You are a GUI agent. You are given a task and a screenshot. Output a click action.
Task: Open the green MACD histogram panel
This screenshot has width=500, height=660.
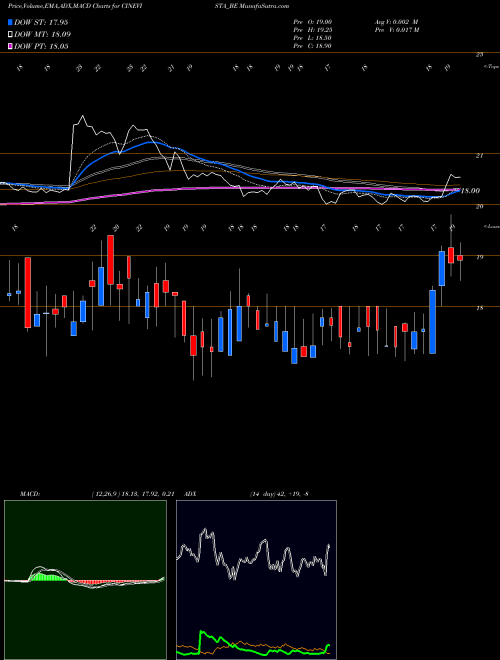(x=85, y=580)
